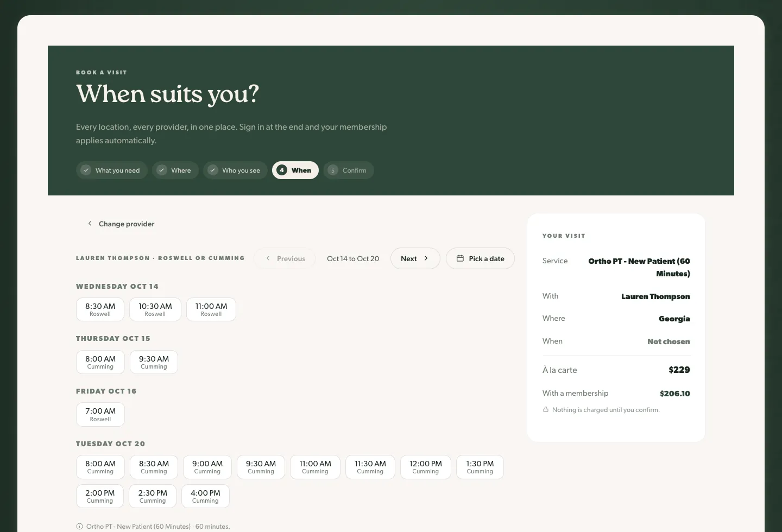Click the lock icon beside Nothing is charged
782x532 pixels.
(x=546, y=410)
